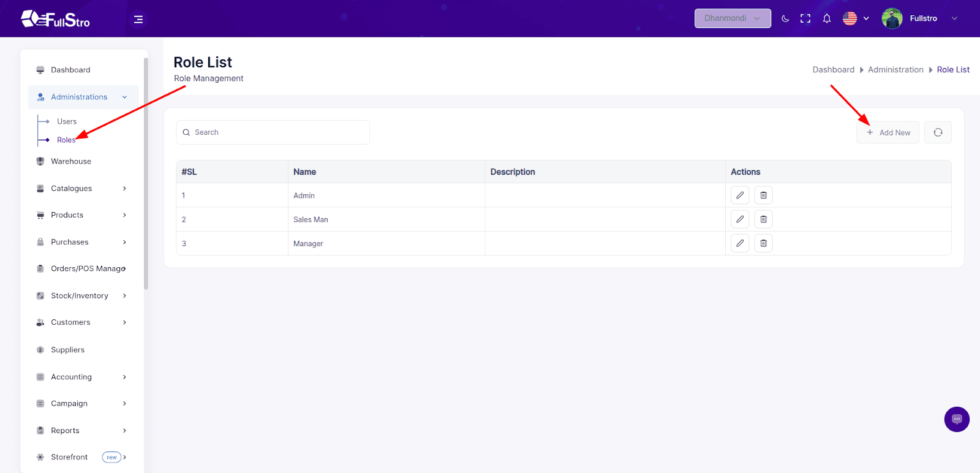Open the Dhanmondi branch dropdown
980x473 pixels.
(733, 18)
